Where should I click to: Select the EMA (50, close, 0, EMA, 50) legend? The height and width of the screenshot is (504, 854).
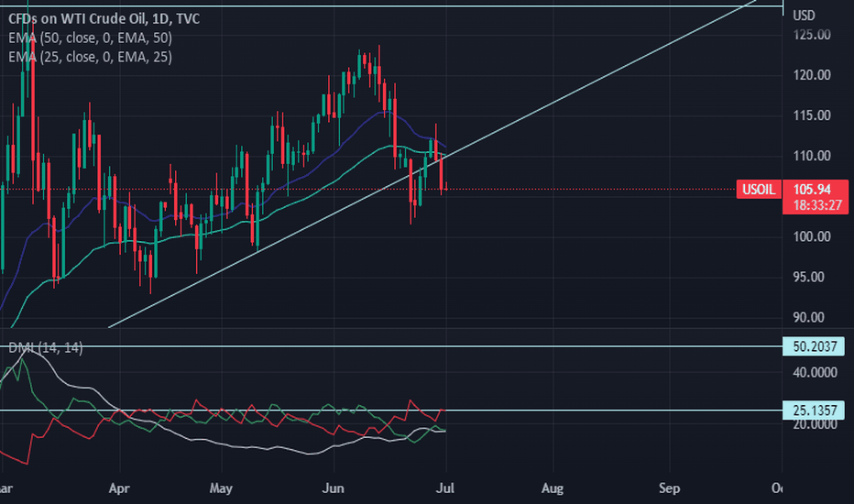(91, 38)
